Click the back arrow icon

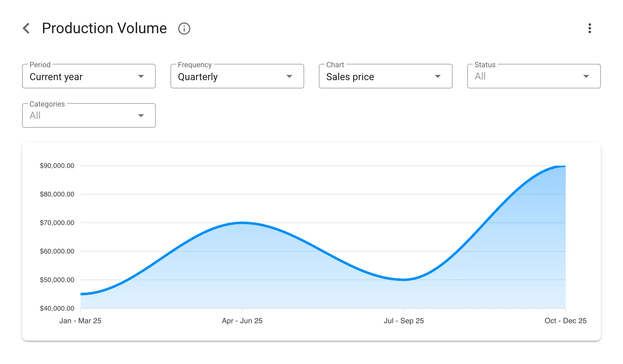point(26,28)
